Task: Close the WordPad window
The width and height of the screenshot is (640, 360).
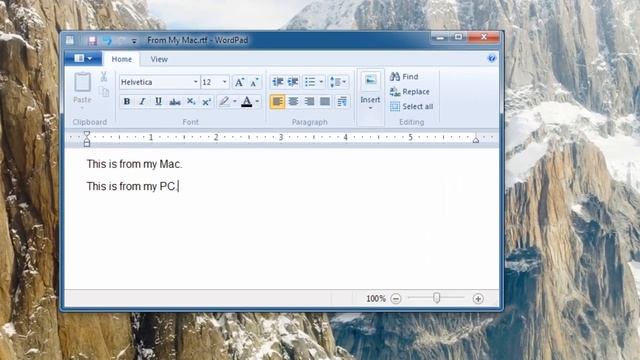Action: 484,37
